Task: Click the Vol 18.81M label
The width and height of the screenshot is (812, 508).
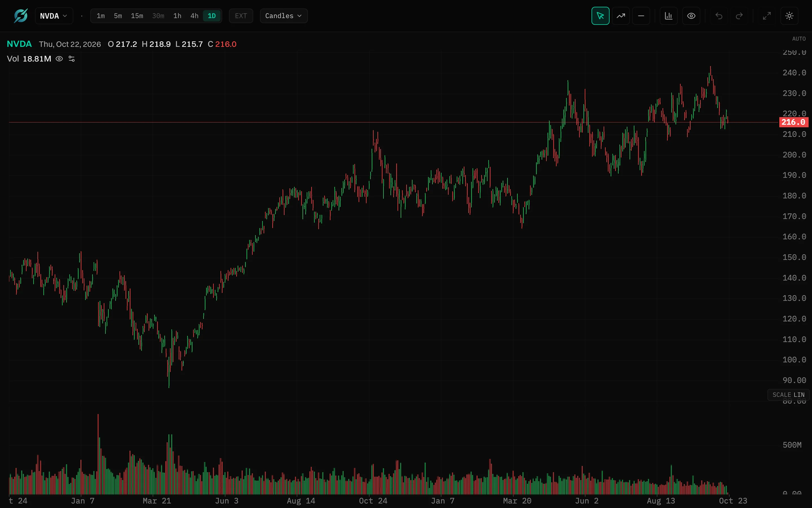Action: tap(29, 59)
